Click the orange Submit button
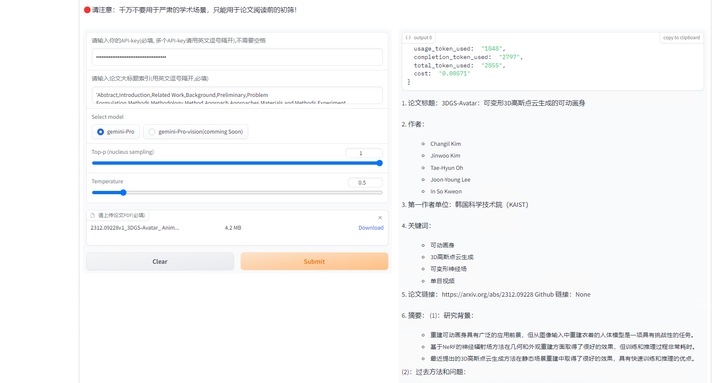The height and width of the screenshot is (383, 720). tap(314, 261)
